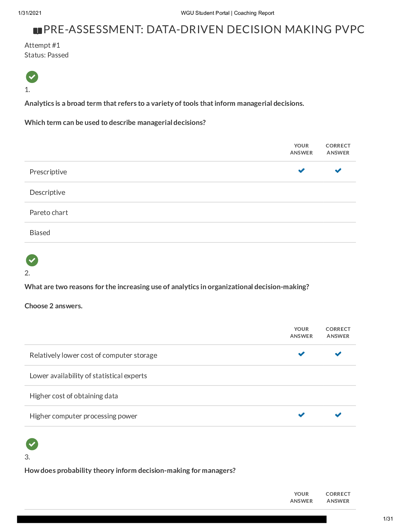Click Correct Answer checkmark for computer storage row

(x=338, y=354)
